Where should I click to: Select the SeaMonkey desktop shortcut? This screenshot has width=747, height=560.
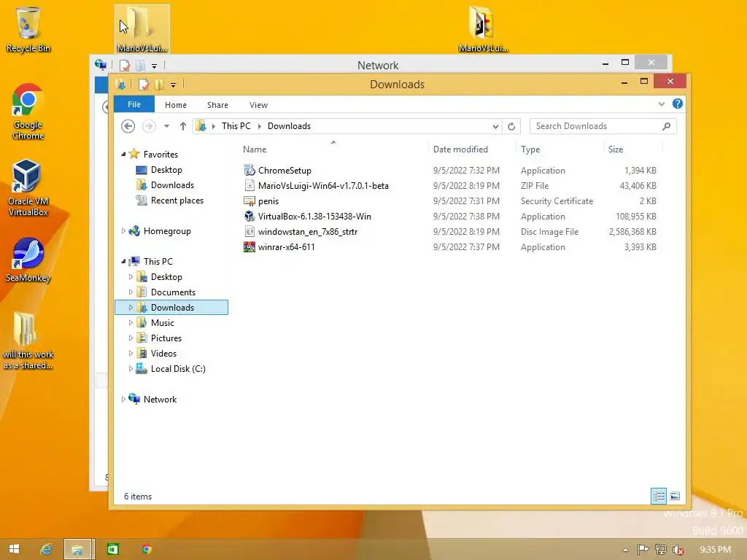[x=28, y=260]
